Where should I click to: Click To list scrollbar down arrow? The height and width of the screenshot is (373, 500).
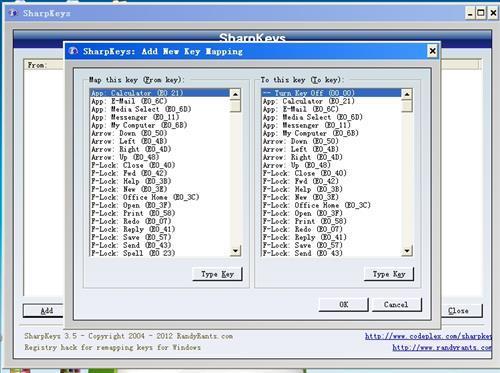click(x=407, y=251)
